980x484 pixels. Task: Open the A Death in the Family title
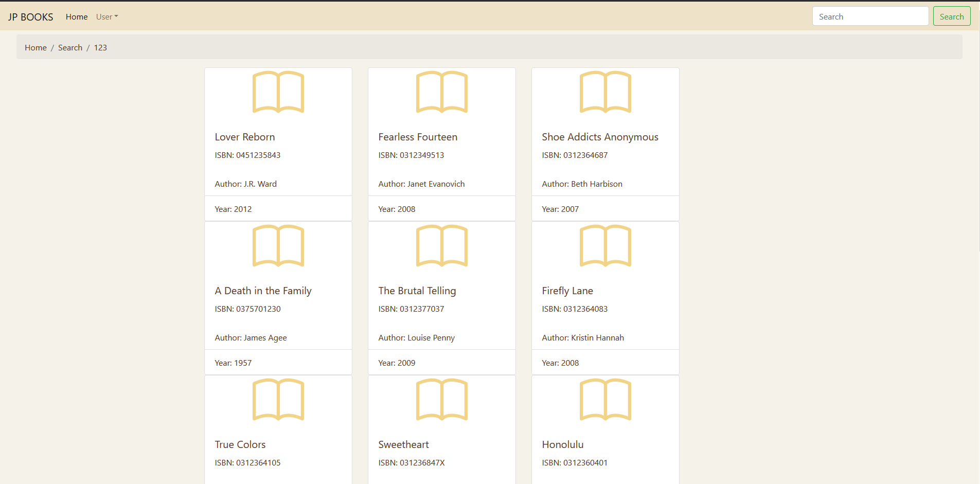263,291
